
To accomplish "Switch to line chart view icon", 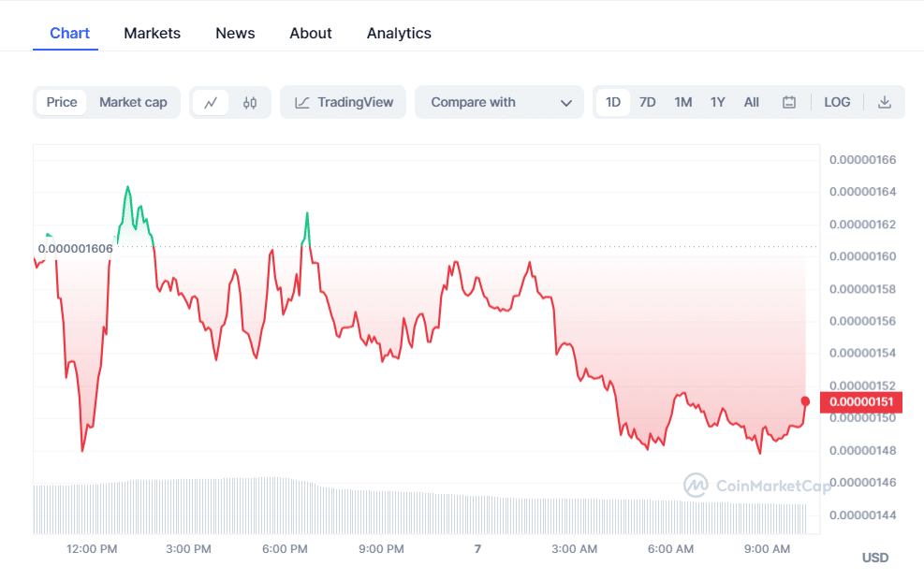I will [x=211, y=102].
